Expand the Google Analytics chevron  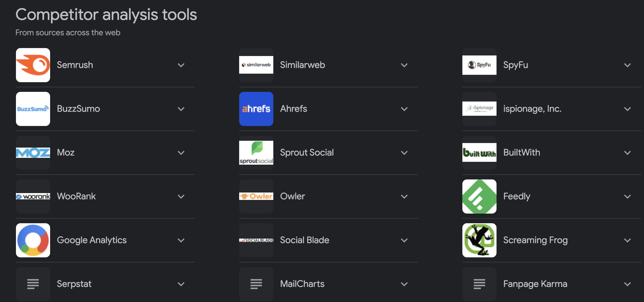tap(181, 240)
